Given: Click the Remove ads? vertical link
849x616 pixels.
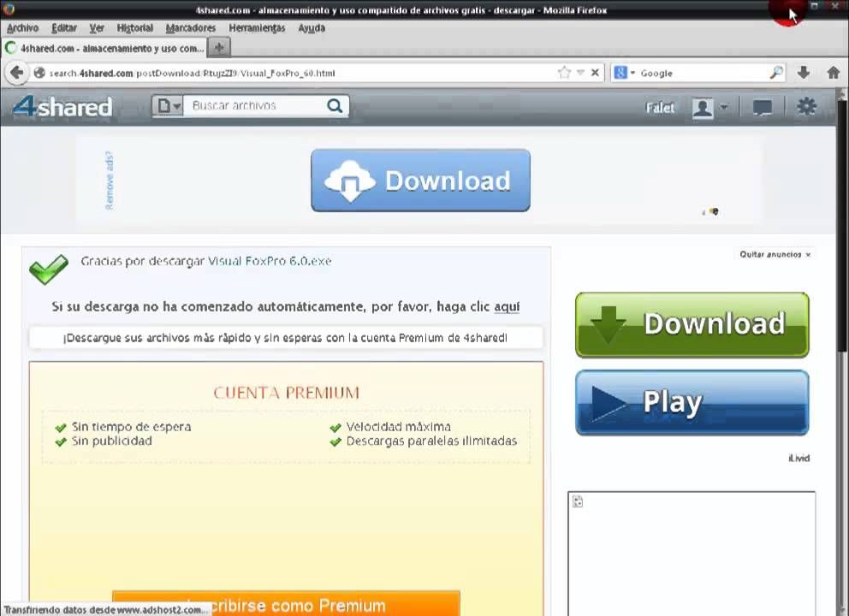Looking at the screenshot, I should (110, 181).
